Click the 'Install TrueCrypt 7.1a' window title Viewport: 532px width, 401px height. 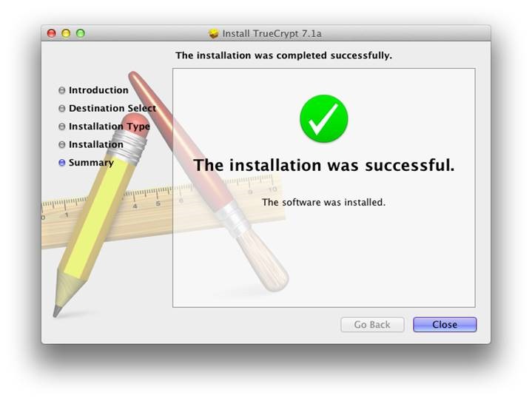272,33
